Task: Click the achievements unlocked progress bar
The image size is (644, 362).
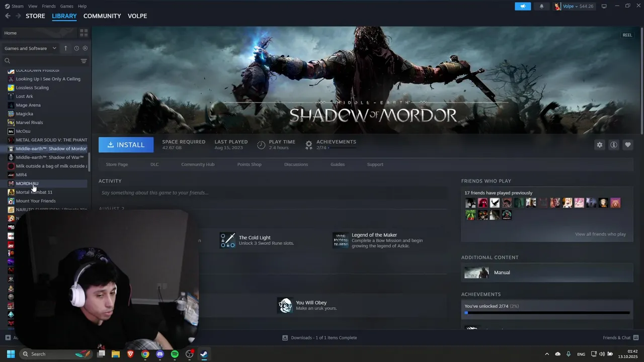Action: tap(547, 313)
